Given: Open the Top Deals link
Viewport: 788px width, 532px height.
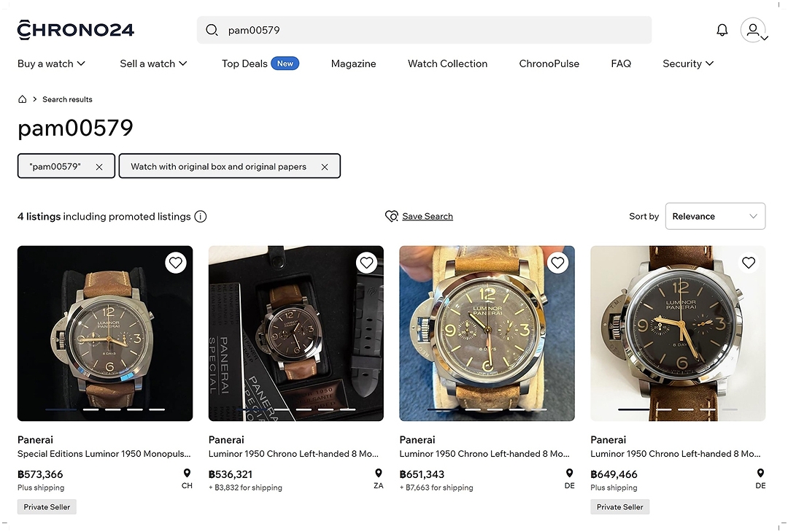Looking at the screenshot, I should click(244, 63).
